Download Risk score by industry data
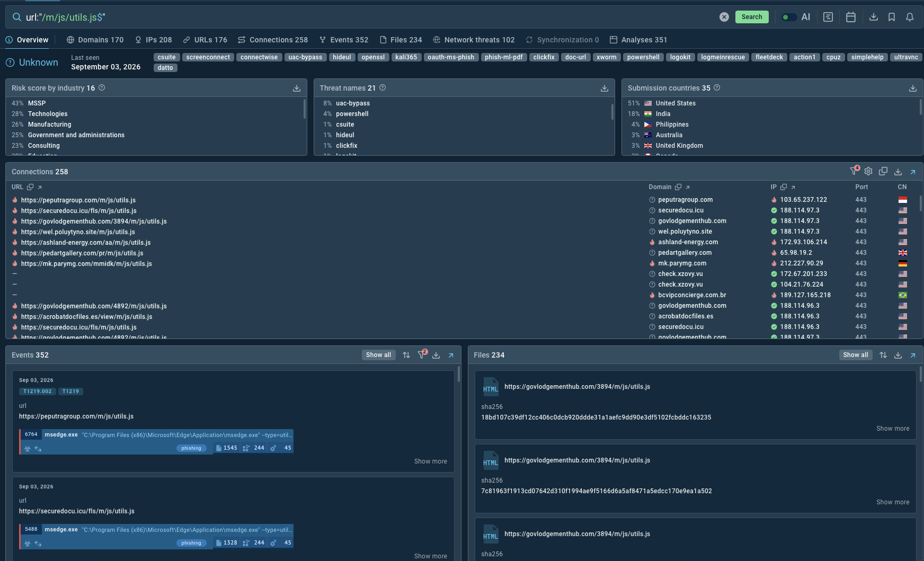This screenshot has width=924, height=561. pos(297,88)
